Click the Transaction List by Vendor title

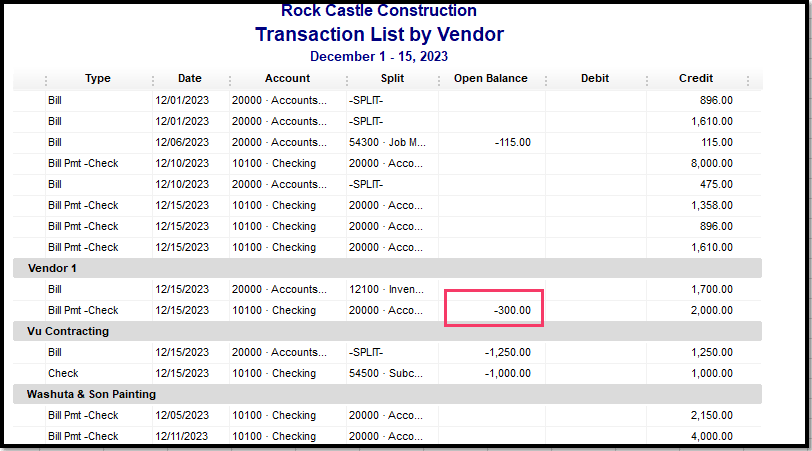379,34
